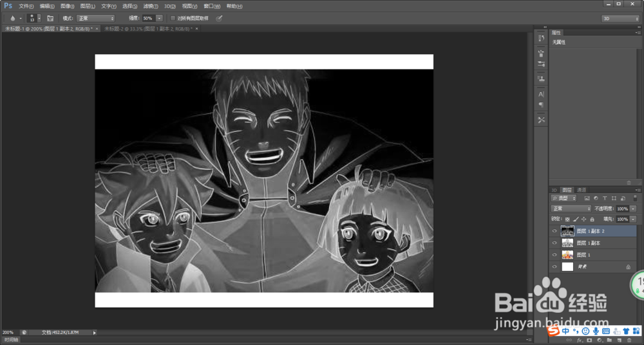
Task: Hide the layer 图层 1
Action: tap(554, 255)
